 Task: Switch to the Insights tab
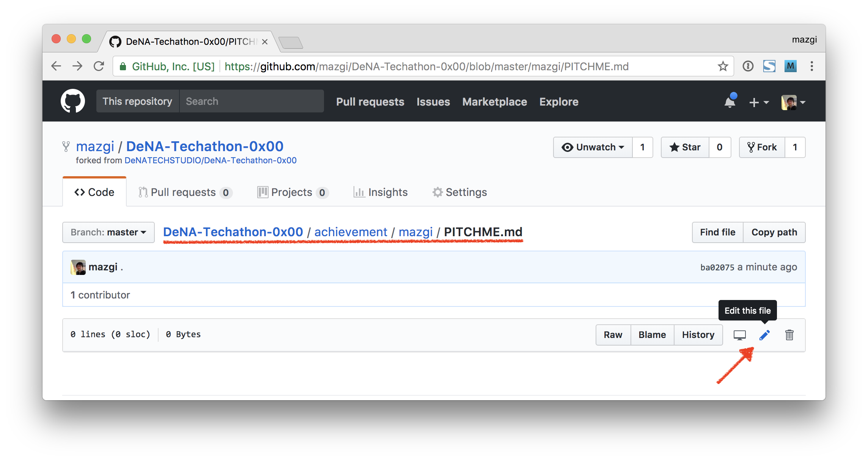tap(381, 193)
